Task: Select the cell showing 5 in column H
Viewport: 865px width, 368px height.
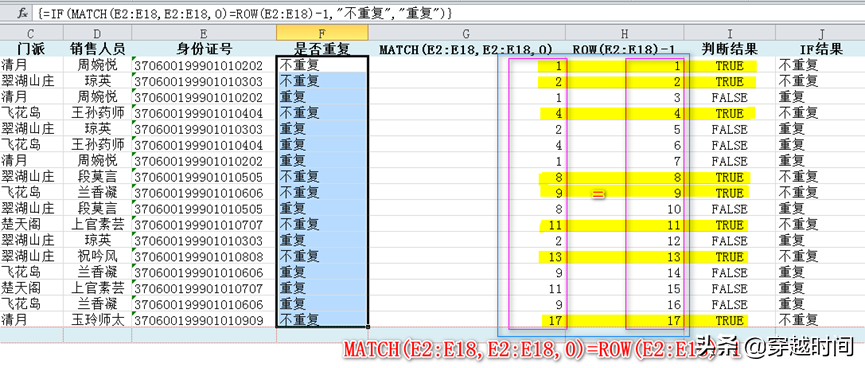Action: coord(624,130)
